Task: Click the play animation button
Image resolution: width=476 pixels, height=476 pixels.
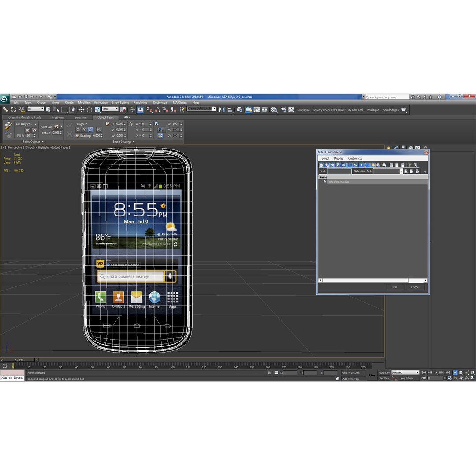Action: pos(436,372)
